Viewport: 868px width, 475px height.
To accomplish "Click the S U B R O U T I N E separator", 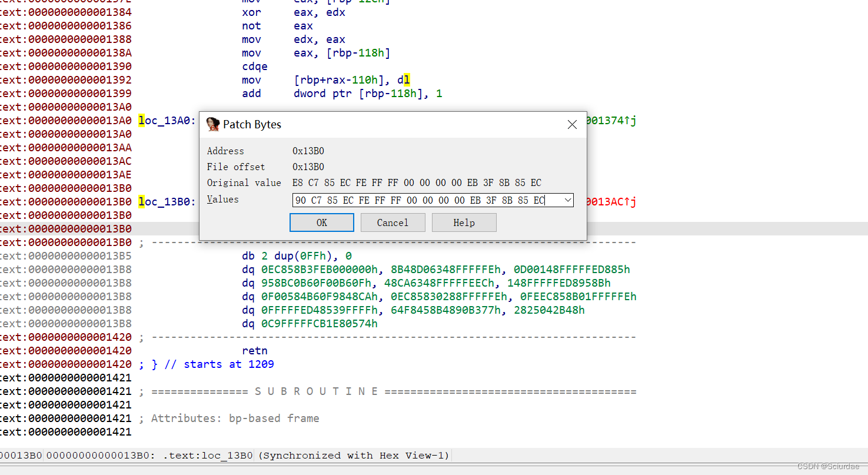I will click(x=388, y=391).
